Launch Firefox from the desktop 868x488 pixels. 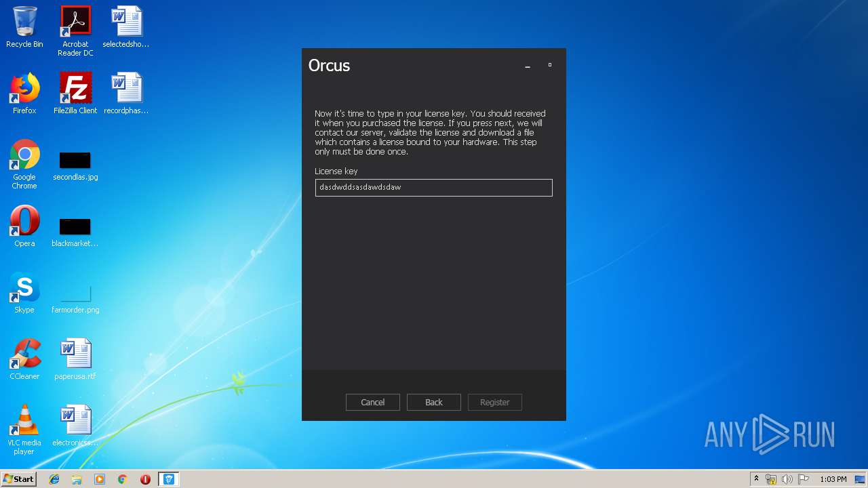pos(24,94)
